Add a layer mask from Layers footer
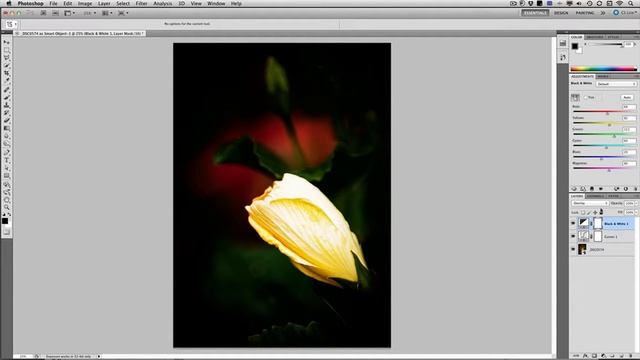Image resolution: width=640 pixels, height=360 pixels. (x=595, y=356)
